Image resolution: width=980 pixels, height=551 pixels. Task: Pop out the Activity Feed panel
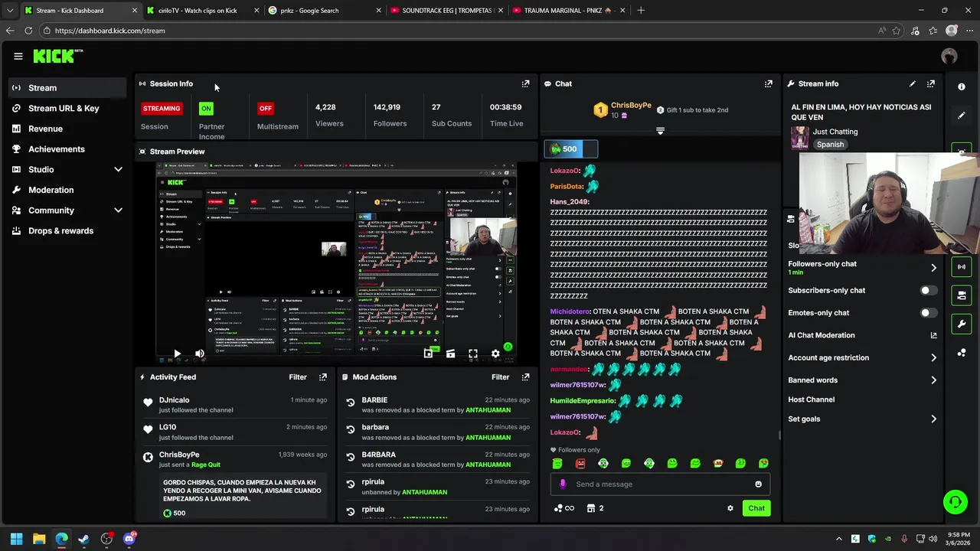(x=323, y=377)
